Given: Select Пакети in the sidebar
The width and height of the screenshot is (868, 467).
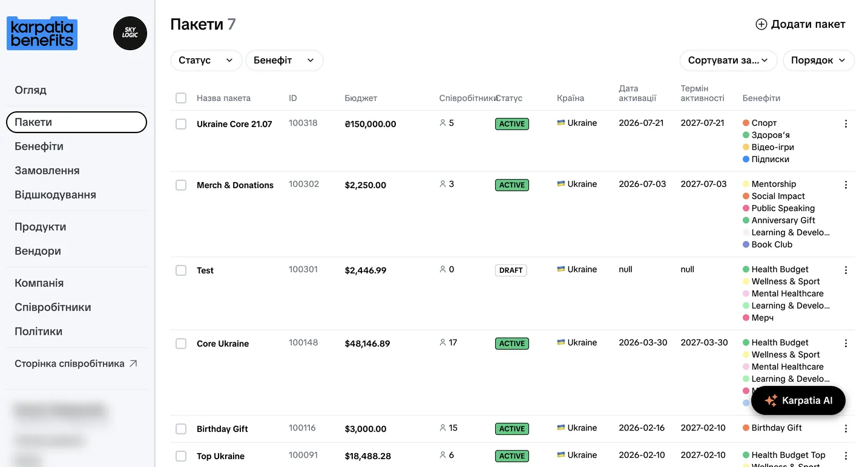Looking at the screenshot, I should (x=76, y=122).
